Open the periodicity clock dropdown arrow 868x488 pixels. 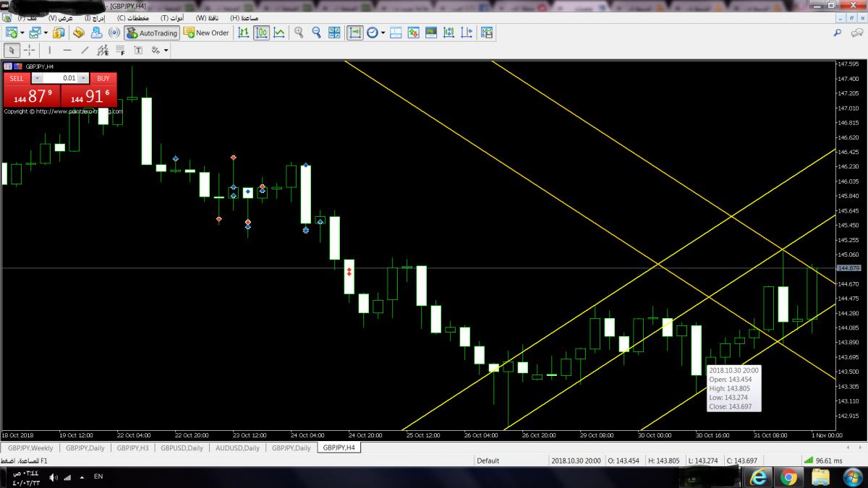[x=383, y=33]
